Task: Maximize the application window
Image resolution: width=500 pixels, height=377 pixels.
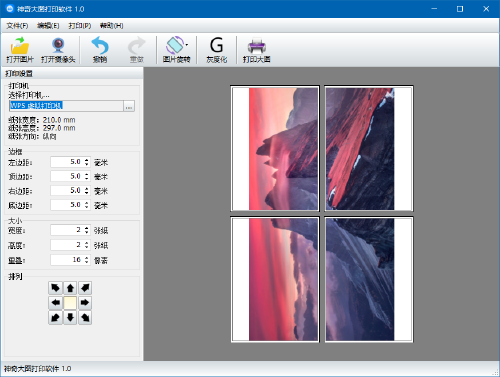Action: pyautogui.click(x=460, y=9)
